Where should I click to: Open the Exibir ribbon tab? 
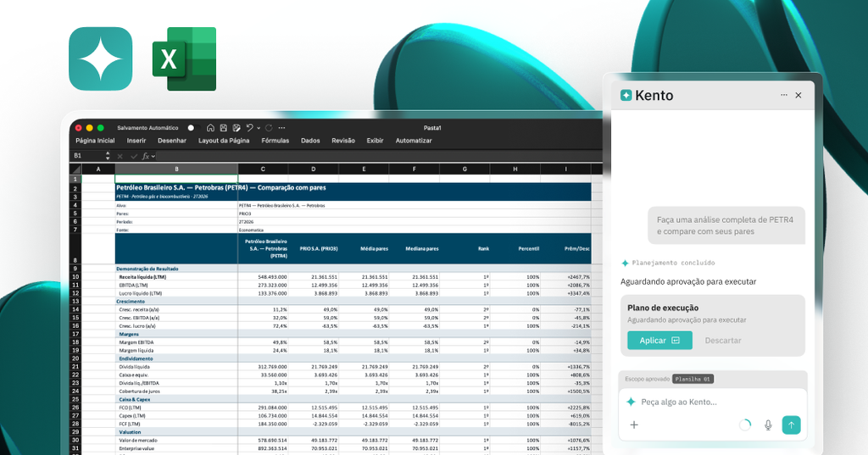(375, 141)
